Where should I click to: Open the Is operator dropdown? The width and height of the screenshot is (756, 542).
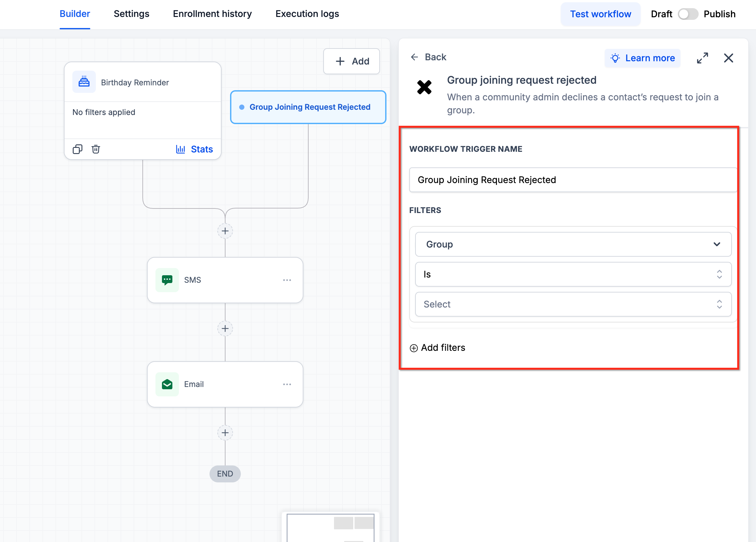(573, 274)
